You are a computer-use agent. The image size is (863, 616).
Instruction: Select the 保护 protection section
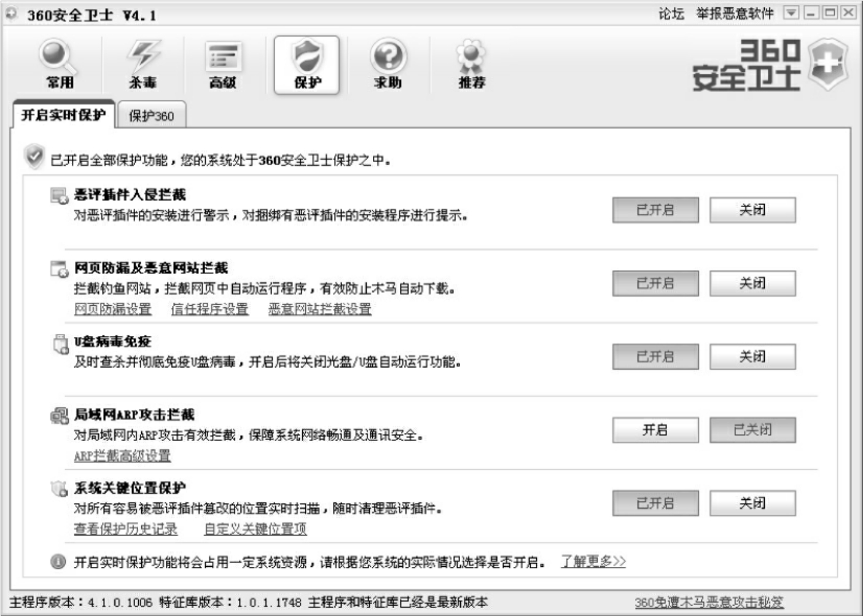pos(307,64)
